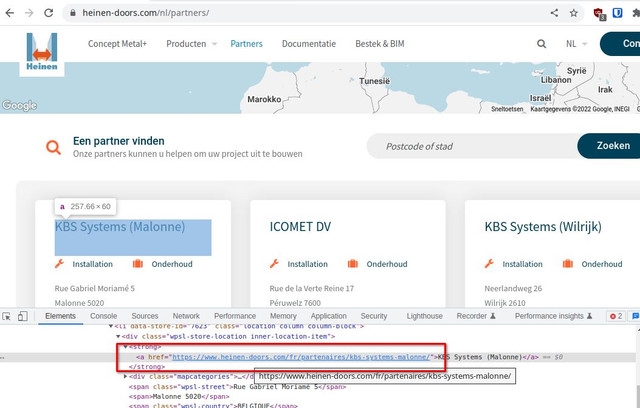Image resolution: width=640 pixels, height=408 pixels.
Task: Click the DevTools blue messages icon
Action: [636, 316]
